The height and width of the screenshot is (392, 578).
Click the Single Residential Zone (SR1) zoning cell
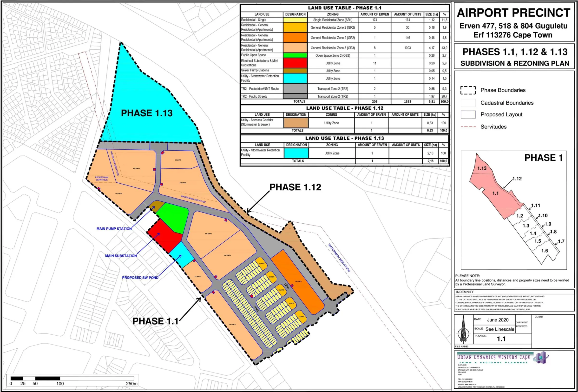click(x=333, y=20)
